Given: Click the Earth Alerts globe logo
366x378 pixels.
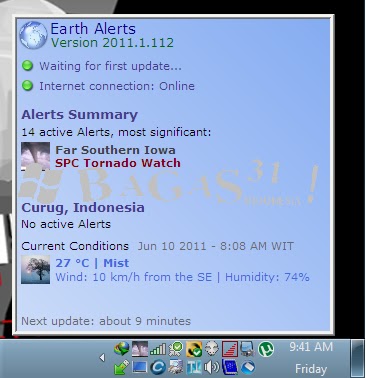Looking at the screenshot, I should click(x=33, y=35).
